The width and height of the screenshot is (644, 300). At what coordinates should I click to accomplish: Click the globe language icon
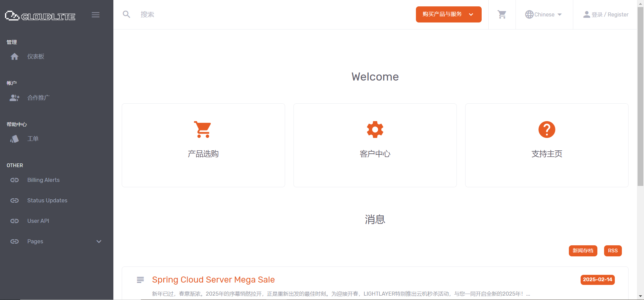(529, 14)
